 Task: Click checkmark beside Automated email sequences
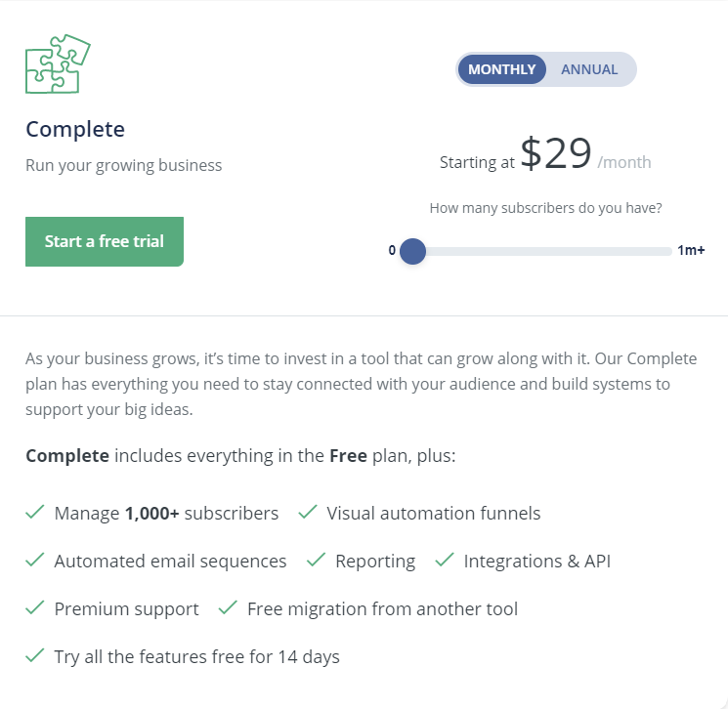coord(35,560)
